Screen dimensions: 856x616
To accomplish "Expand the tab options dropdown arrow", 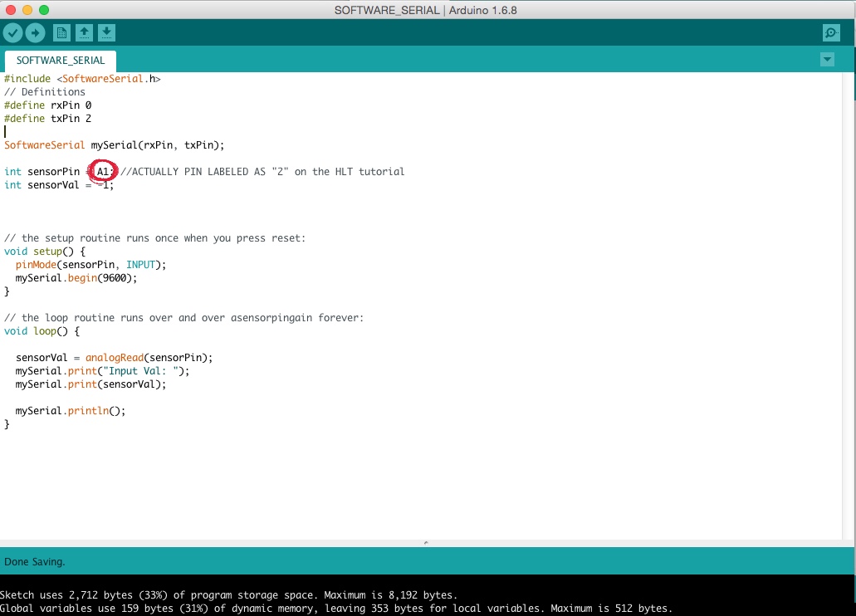I will point(827,60).
